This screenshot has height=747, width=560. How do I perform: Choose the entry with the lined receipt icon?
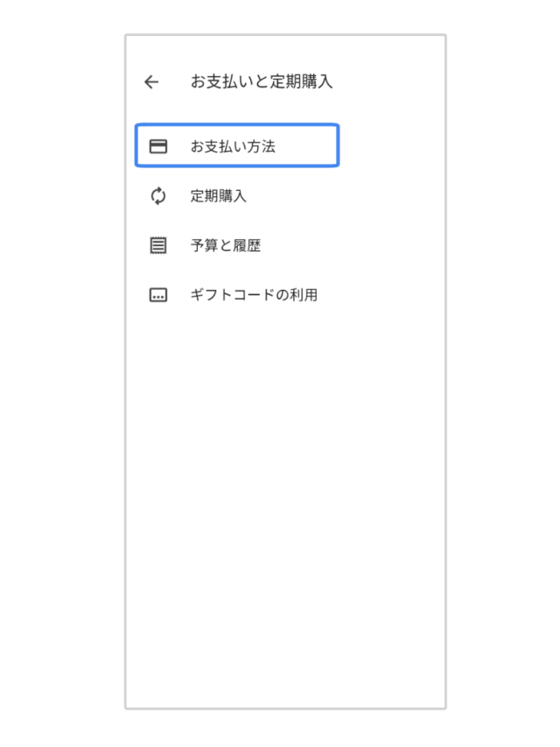(237, 245)
